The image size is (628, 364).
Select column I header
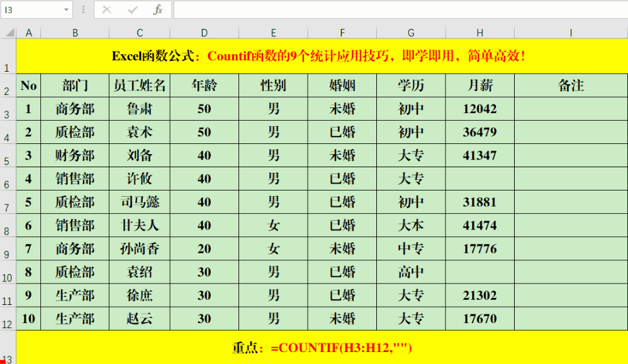(x=570, y=31)
